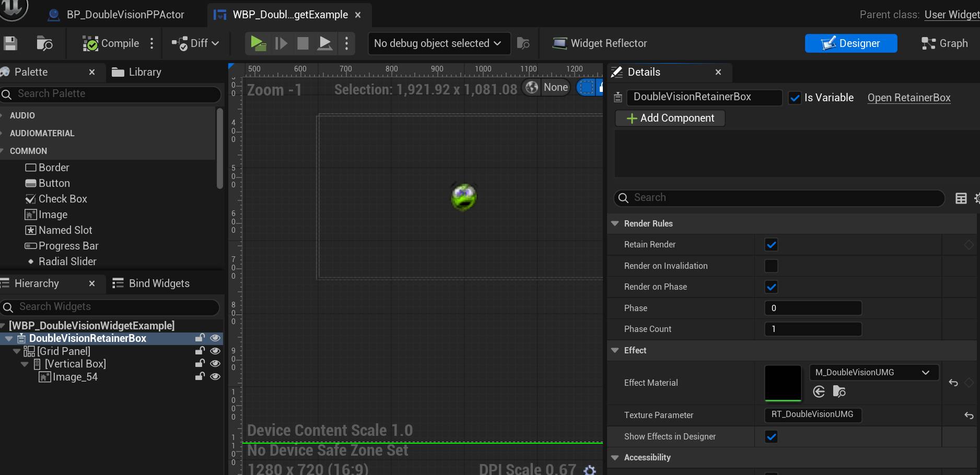Click the Use Selected Asset arrow icon

pyautogui.click(x=819, y=391)
